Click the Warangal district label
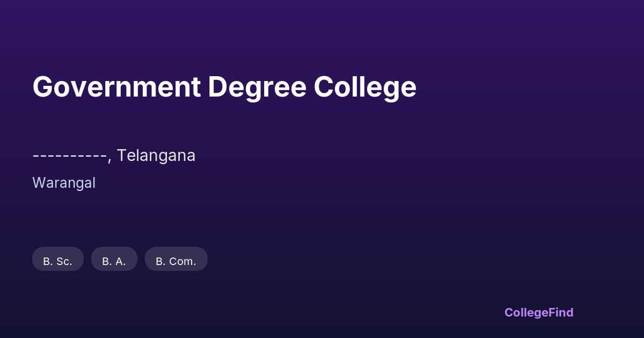Viewport: 644px width, 338px height. (64, 183)
